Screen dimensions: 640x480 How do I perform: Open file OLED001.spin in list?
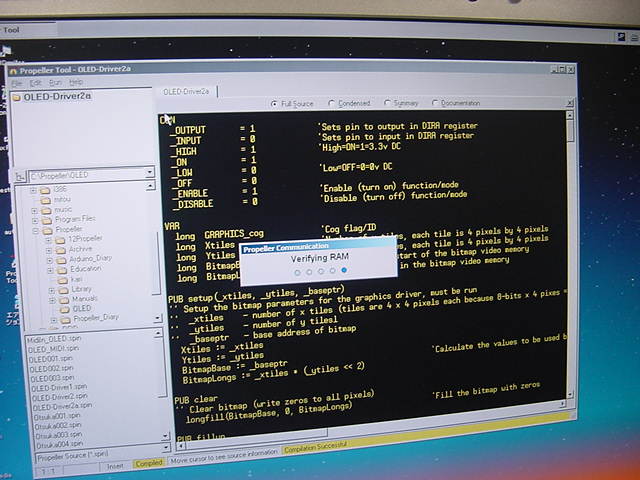coord(51,359)
